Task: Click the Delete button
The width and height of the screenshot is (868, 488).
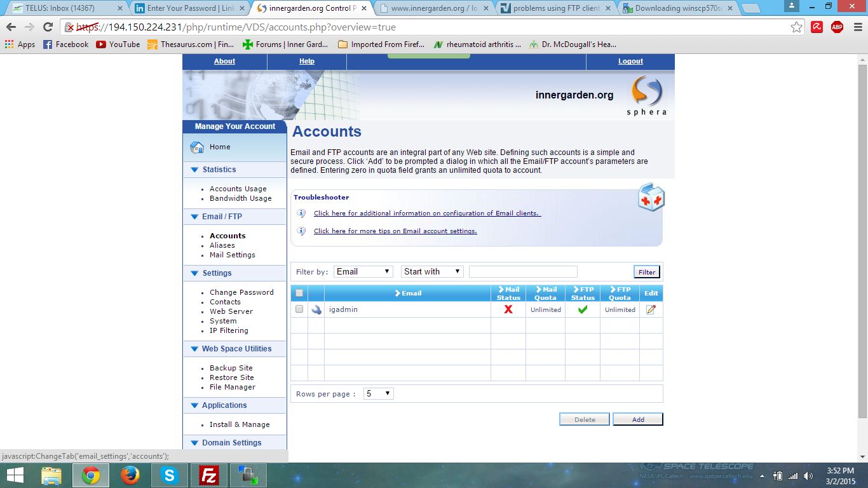Action: (585, 419)
